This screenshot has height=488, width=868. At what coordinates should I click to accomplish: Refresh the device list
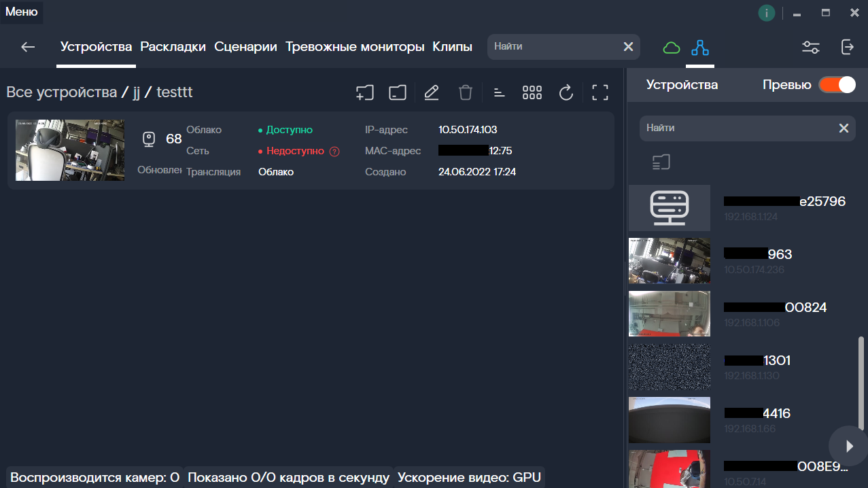[x=566, y=92]
